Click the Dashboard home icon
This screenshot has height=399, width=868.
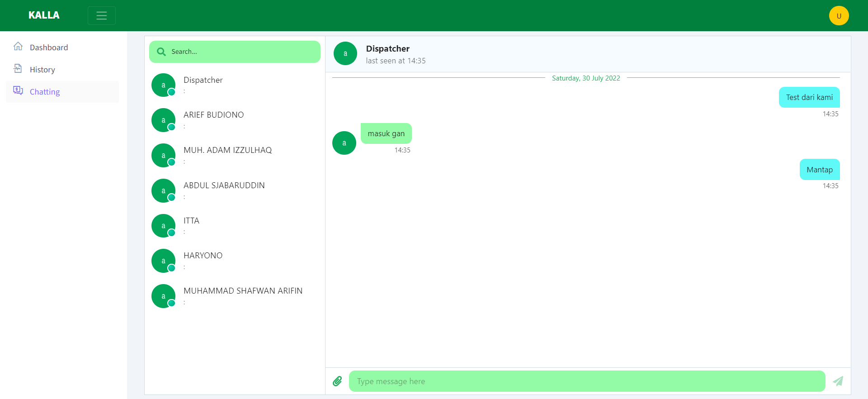pos(18,46)
